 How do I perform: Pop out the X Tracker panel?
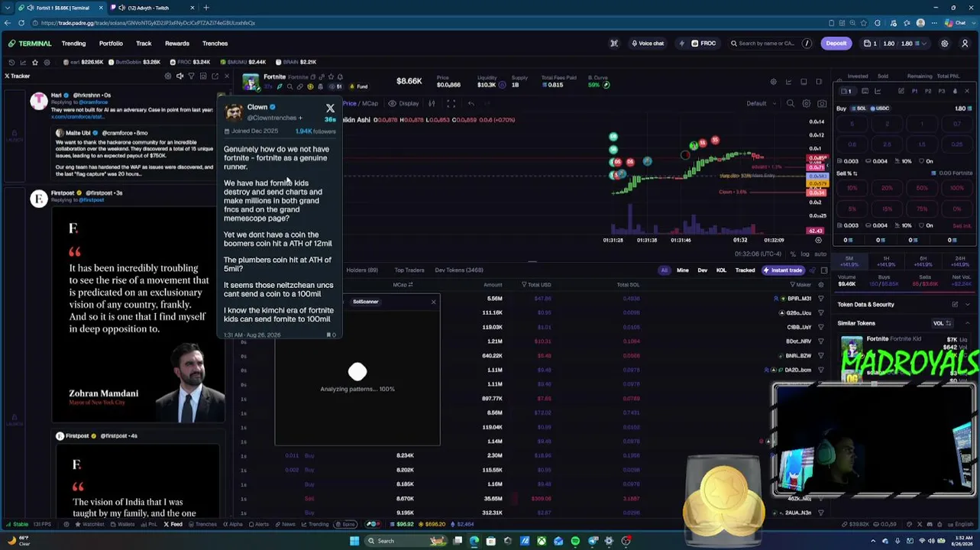[215, 76]
